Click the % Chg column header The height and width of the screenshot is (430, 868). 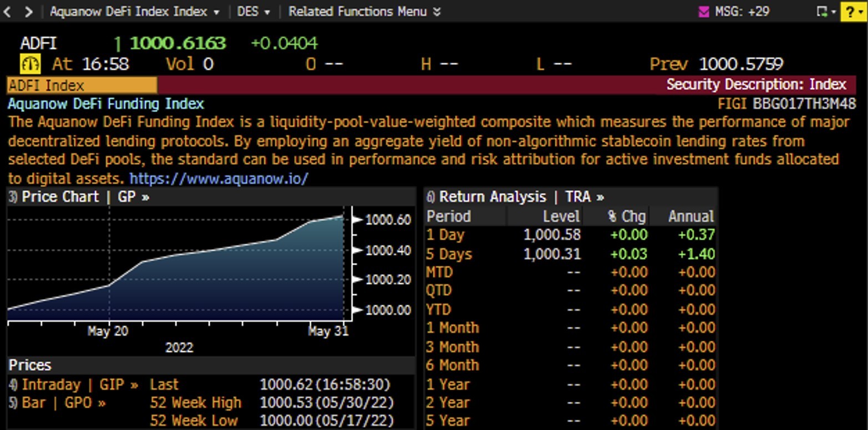627,216
